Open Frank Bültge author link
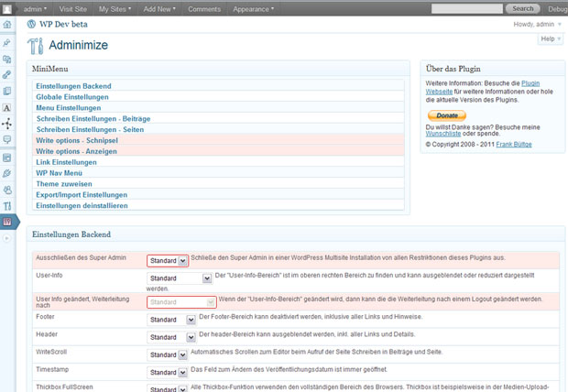 coord(514,144)
